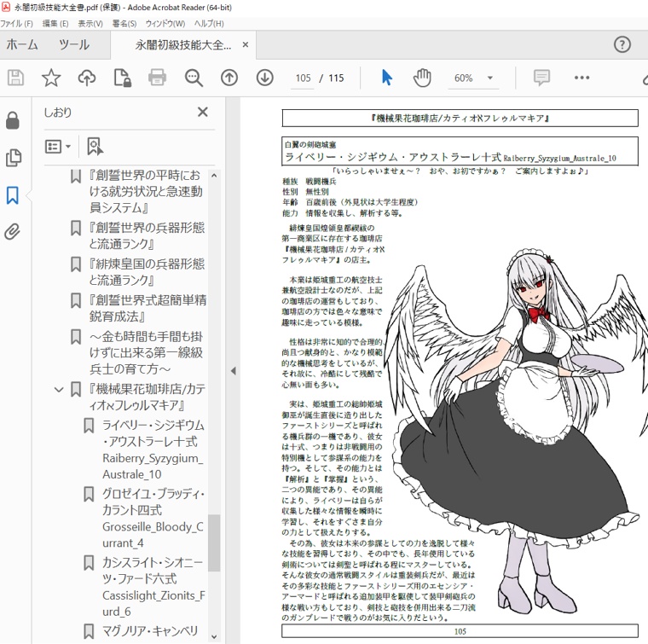Open bookmark Grosseille_Bloody_Currant_4
648x644 pixels.
coord(153,519)
